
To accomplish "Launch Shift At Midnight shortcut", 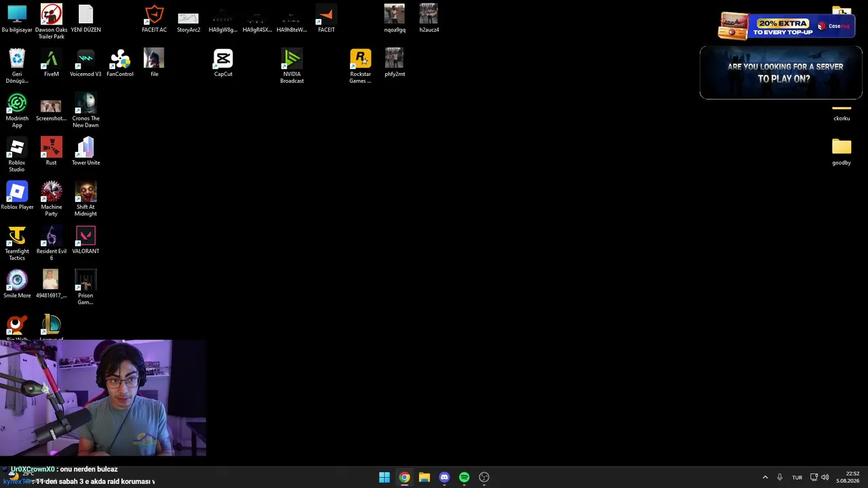I will 85,199.
